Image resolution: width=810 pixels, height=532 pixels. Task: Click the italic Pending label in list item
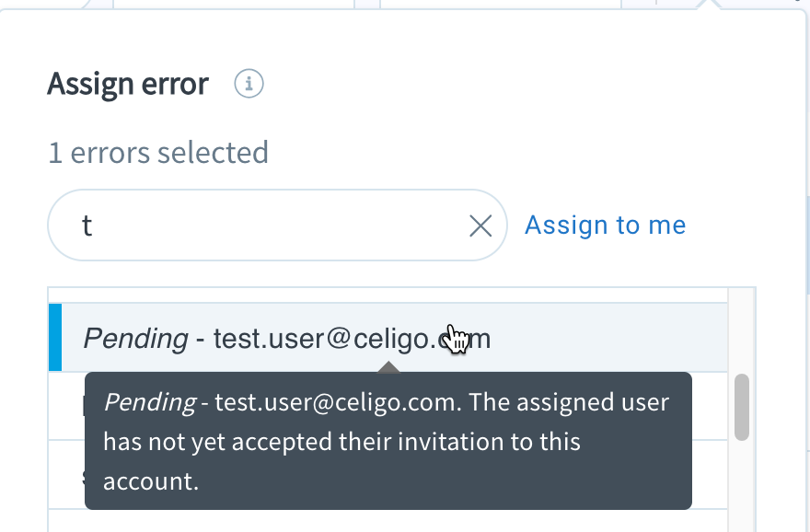[x=136, y=339]
